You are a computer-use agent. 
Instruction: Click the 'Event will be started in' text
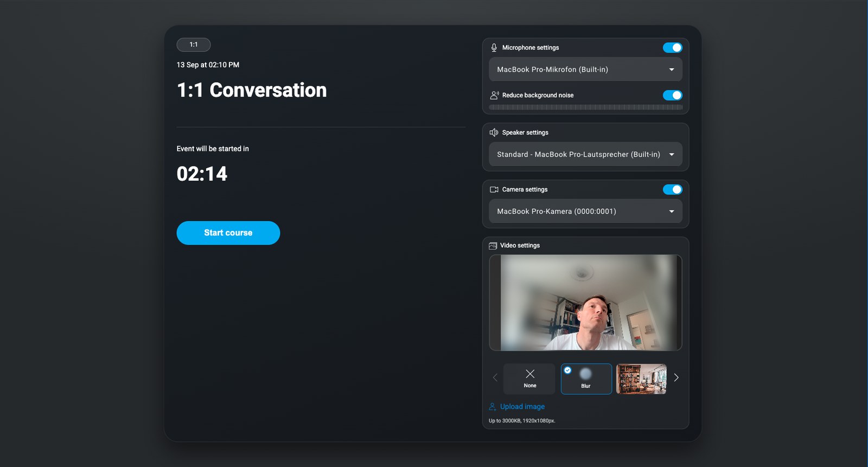click(213, 149)
